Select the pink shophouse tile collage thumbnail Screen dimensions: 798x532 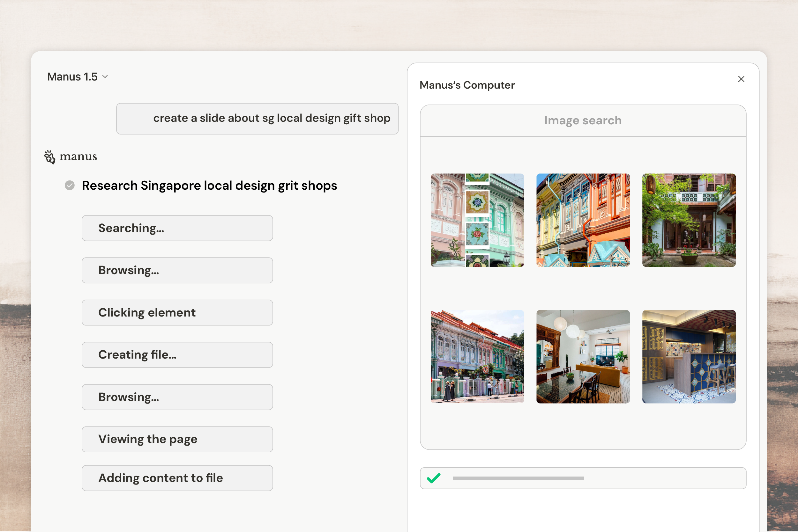pos(477,220)
